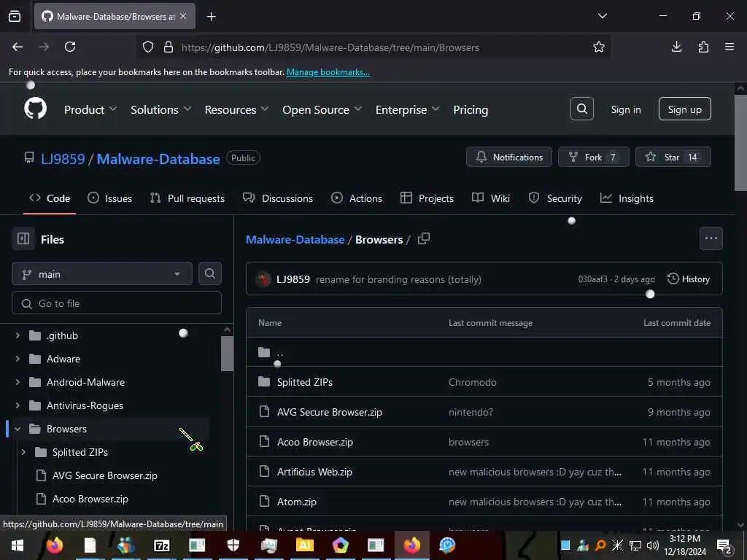Viewport: 747px width, 560px height.
Task: Open the Windows Start button
Action: (18, 545)
